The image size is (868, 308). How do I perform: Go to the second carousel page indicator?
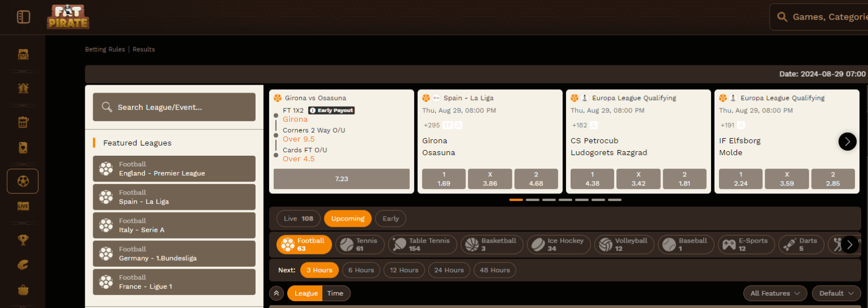click(x=533, y=200)
